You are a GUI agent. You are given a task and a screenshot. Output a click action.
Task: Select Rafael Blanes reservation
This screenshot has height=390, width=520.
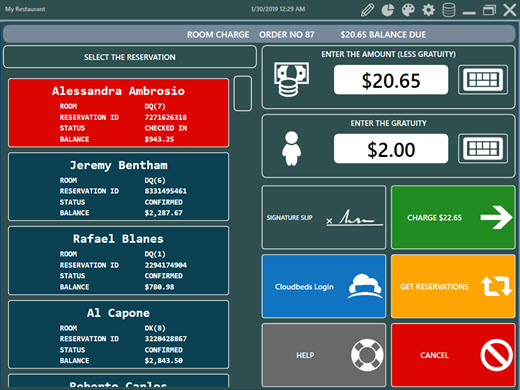tap(118, 261)
